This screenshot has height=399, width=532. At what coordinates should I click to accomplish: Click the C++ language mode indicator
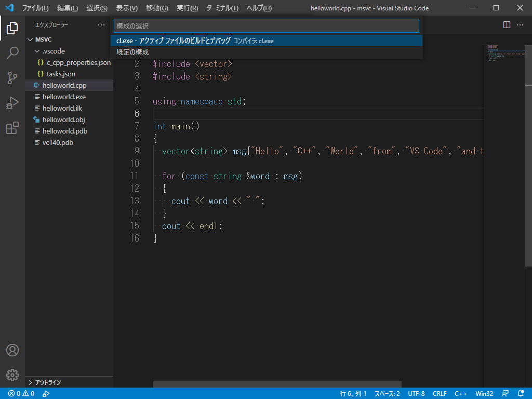coord(461,394)
